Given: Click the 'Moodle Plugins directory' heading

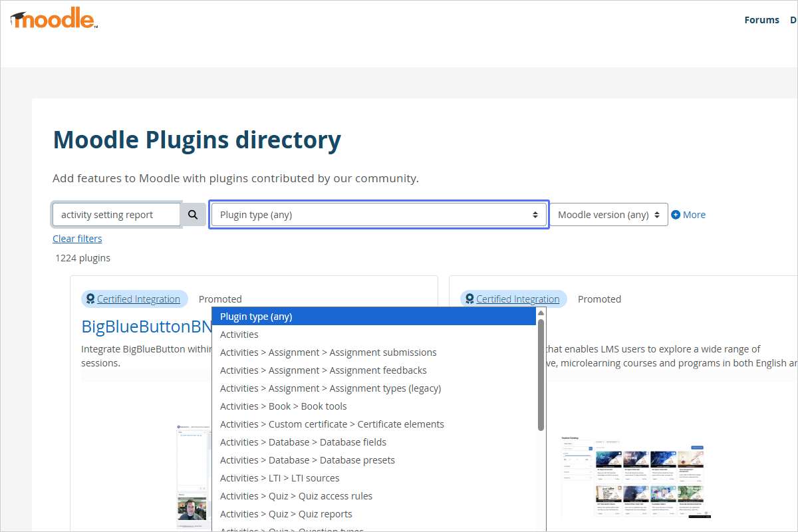Looking at the screenshot, I should 197,140.
